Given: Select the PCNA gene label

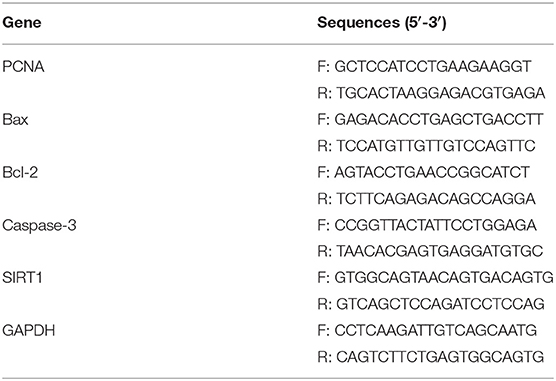Looking at the screenshot, I should tap(23, 67).
